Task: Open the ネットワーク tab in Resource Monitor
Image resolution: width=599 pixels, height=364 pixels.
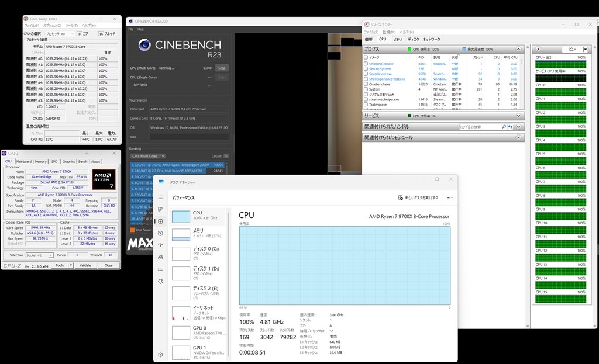Action: (431, 39)
